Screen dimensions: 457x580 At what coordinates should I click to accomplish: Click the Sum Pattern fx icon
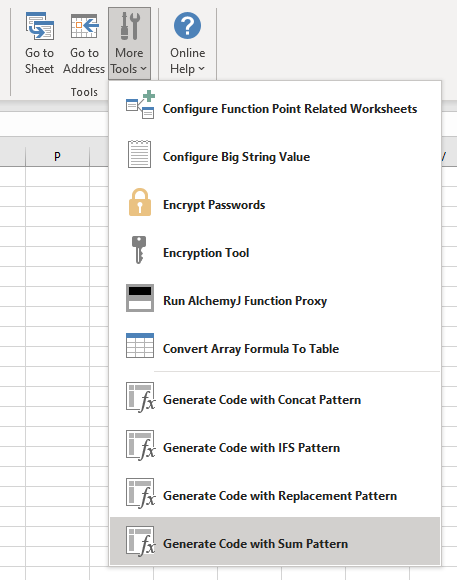click(x=141, y=542)
